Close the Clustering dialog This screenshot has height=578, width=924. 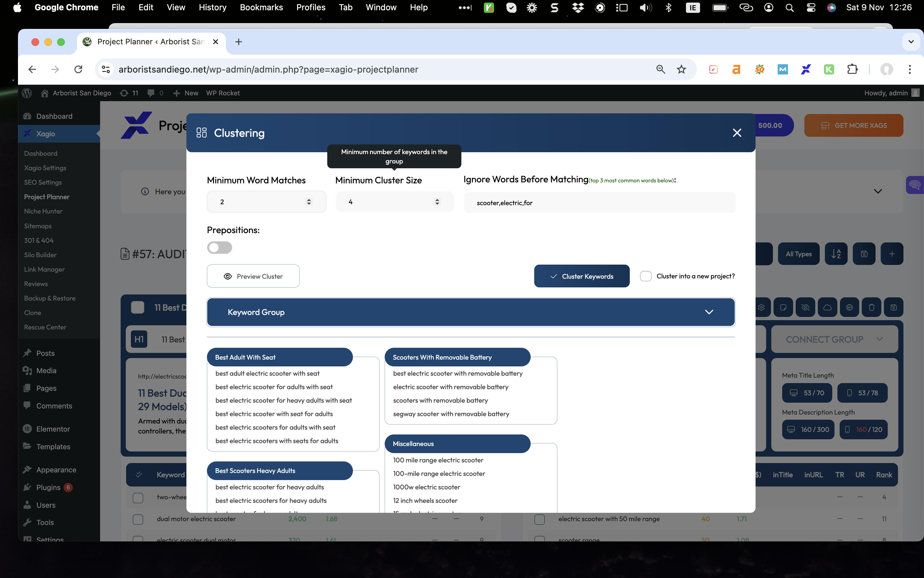[737, 133]
